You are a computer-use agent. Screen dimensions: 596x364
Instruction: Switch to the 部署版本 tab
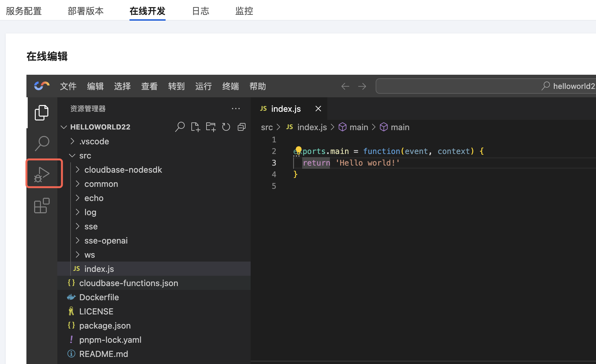[x=86, y=11]
